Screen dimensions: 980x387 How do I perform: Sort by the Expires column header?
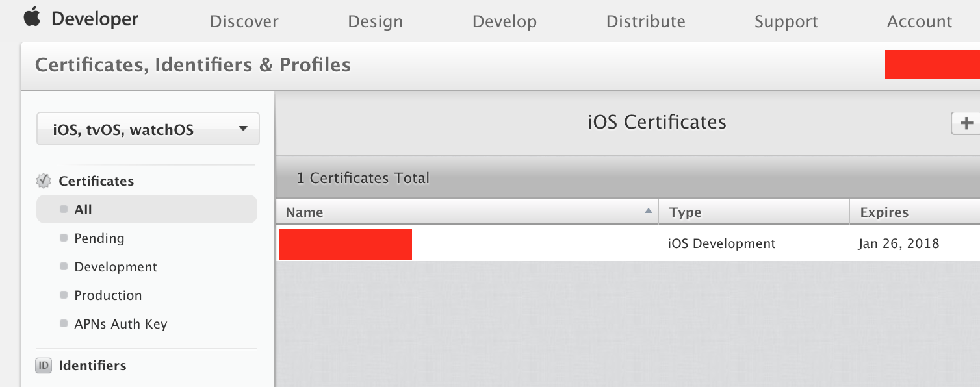click(915, 212)
